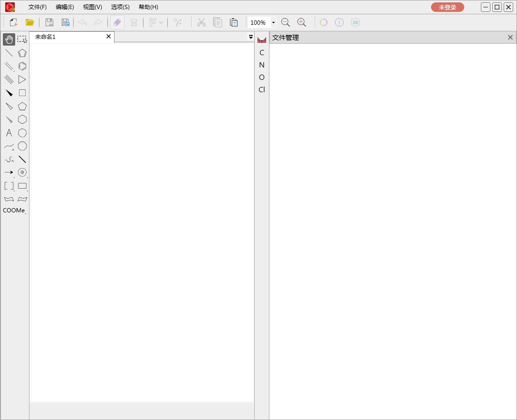Select the single bond line tool
Screen dimensions: 517x420
(9, 53)
